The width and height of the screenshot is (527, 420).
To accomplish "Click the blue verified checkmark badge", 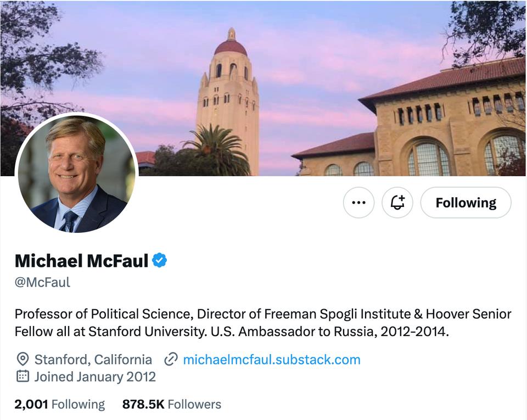I will pos(160,260).
